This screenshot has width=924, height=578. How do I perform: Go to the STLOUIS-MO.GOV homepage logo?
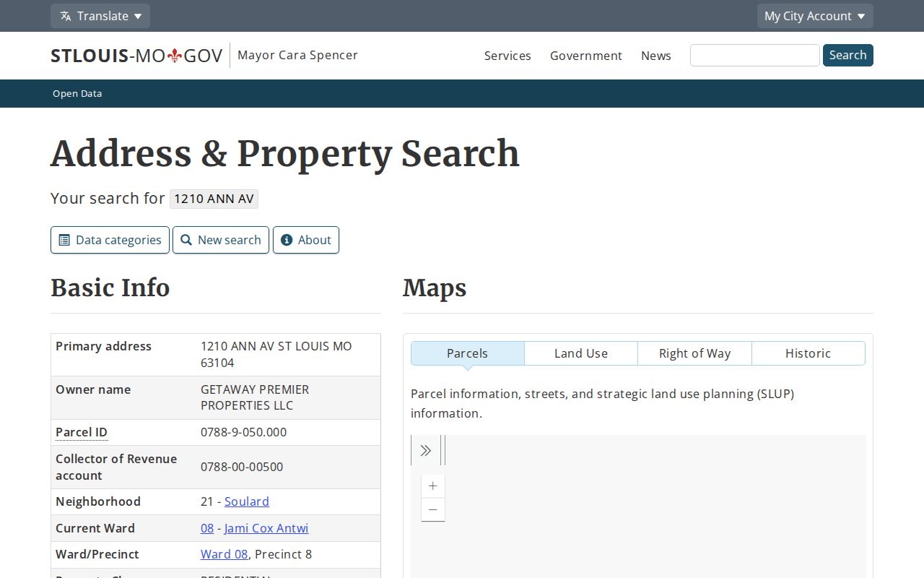coord(136,56)
